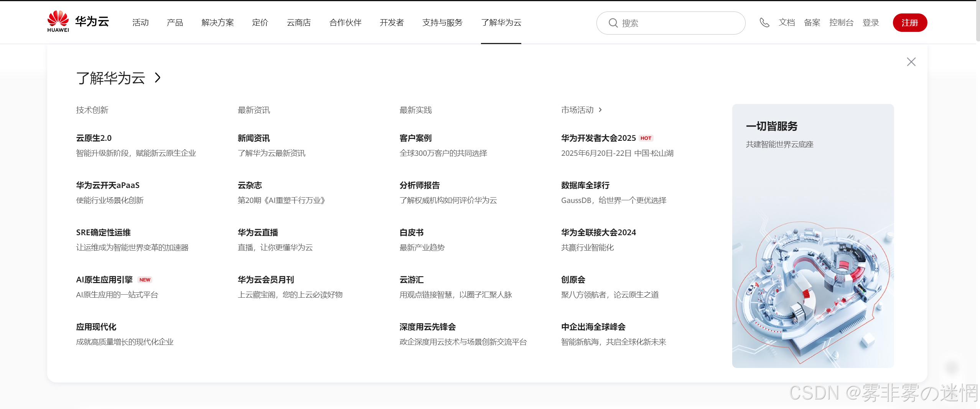The height and width of the screenshot is (409, 980).
Task: Click 2025年6月20日-22日 中国·松山湖 text
Action: 617,153
